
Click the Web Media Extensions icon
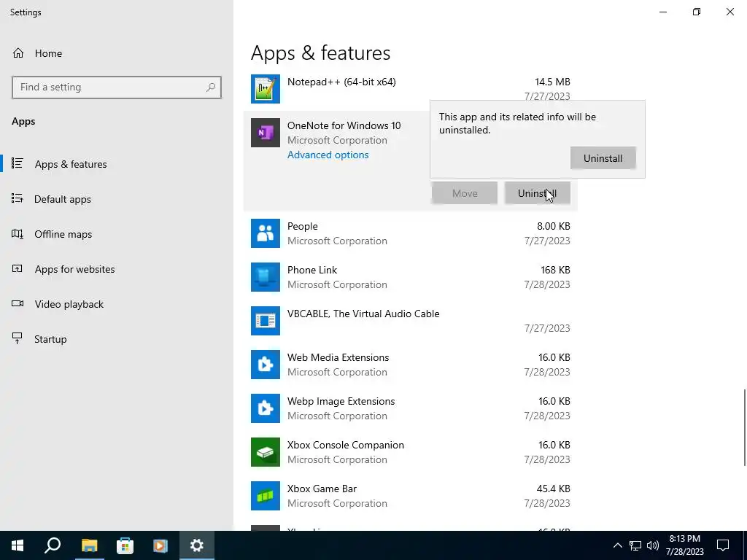click(266, 365)
